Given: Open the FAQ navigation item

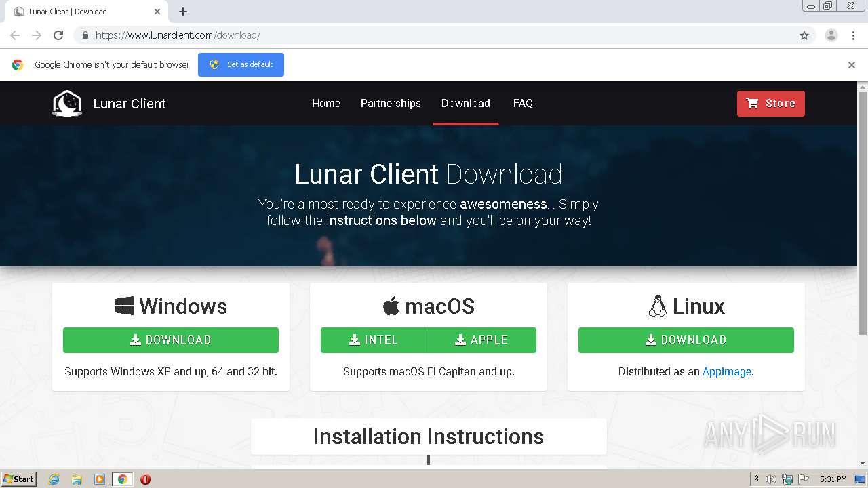Looking at the screenshot, I should coord(523,103).
